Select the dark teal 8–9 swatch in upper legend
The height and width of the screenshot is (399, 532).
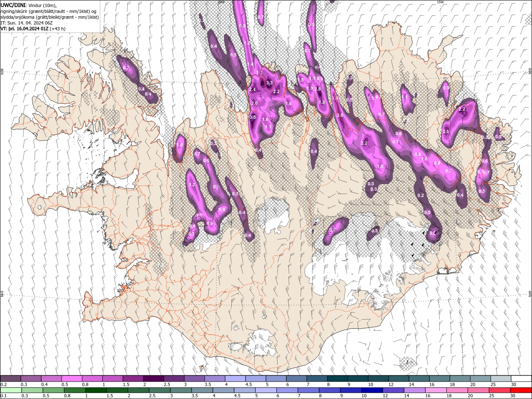point(337,379)
